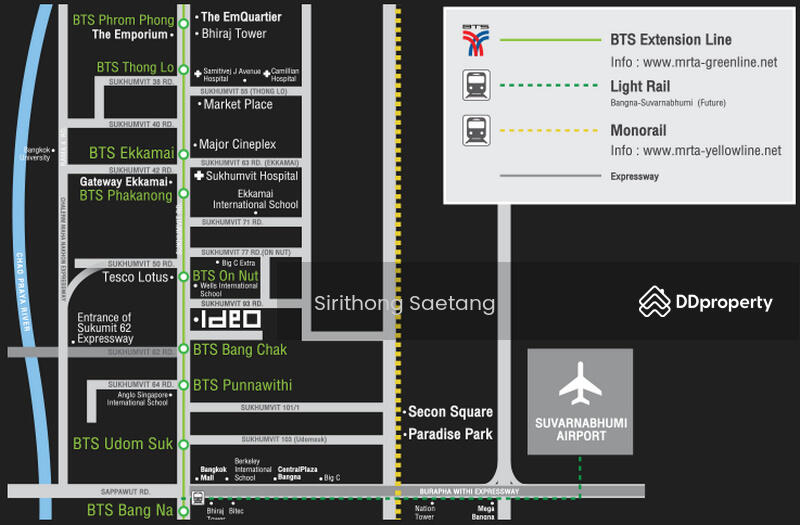This screenshot has width=800, height=525.
Task: Click the 'Bhiraj Tower' label near EmQuartier
Action: [x=234, y=34]
